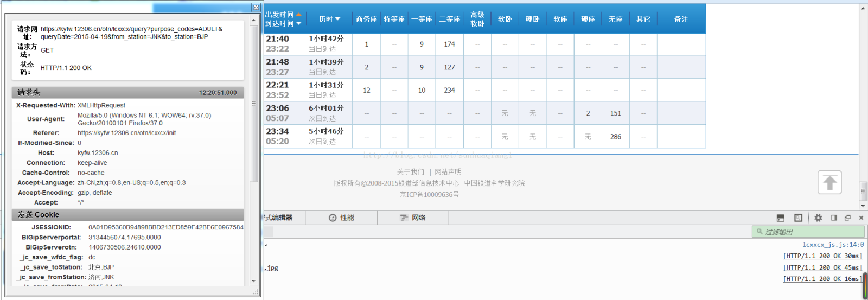Click the back-to-top arrow button
This screenshot has height=300, width=868.
[829, 182]
